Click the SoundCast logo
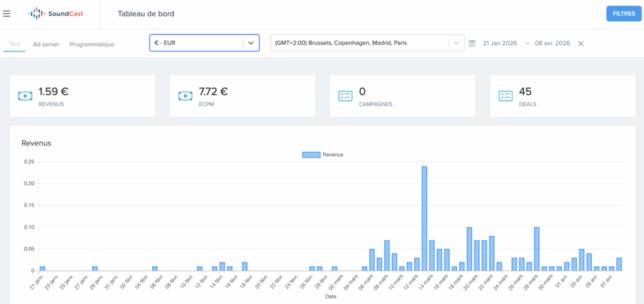The height and width of the screenshot is (304, 644). click(x=56, y=14)
